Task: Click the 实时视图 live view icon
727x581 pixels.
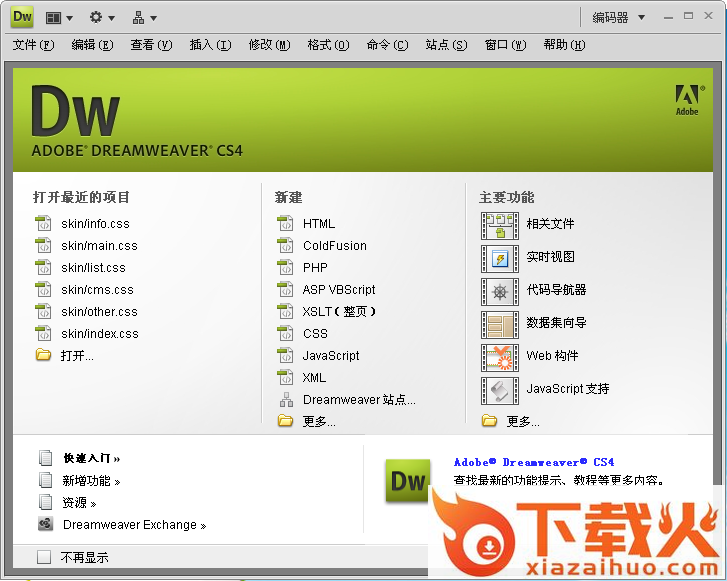Action: point(500,258)
